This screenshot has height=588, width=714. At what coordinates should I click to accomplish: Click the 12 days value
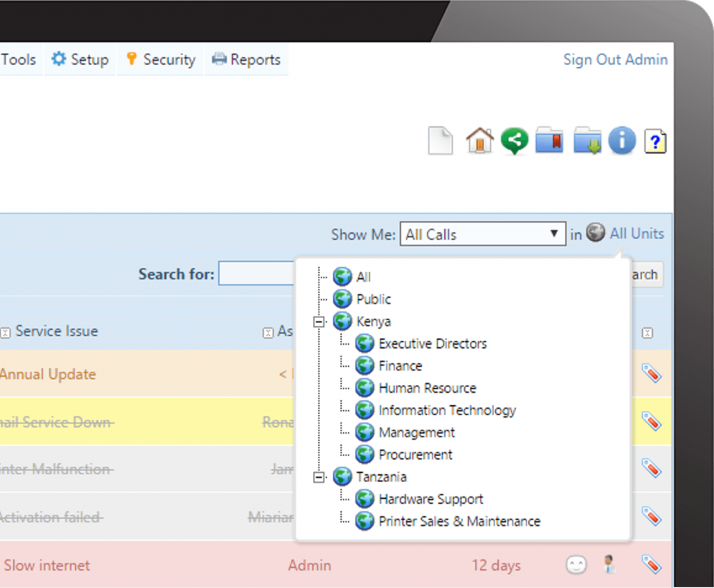pyautogui.click(x=496, y=565)
